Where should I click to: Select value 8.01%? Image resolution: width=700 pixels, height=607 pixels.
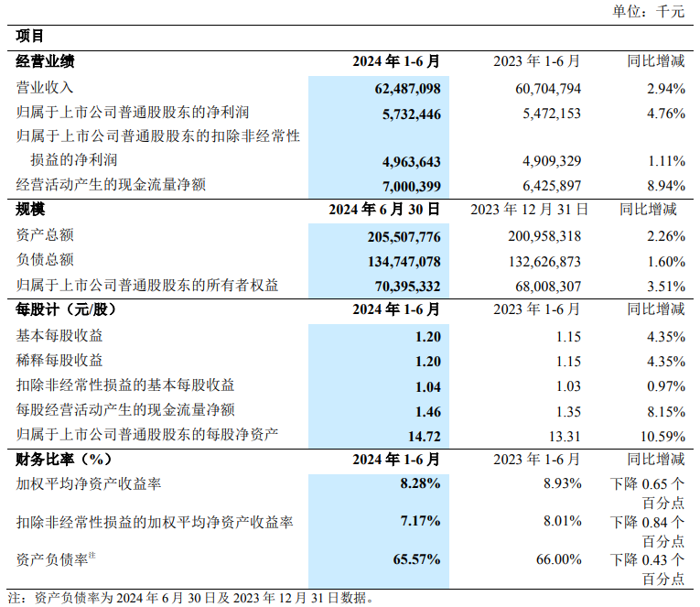(x=563, y=521)
